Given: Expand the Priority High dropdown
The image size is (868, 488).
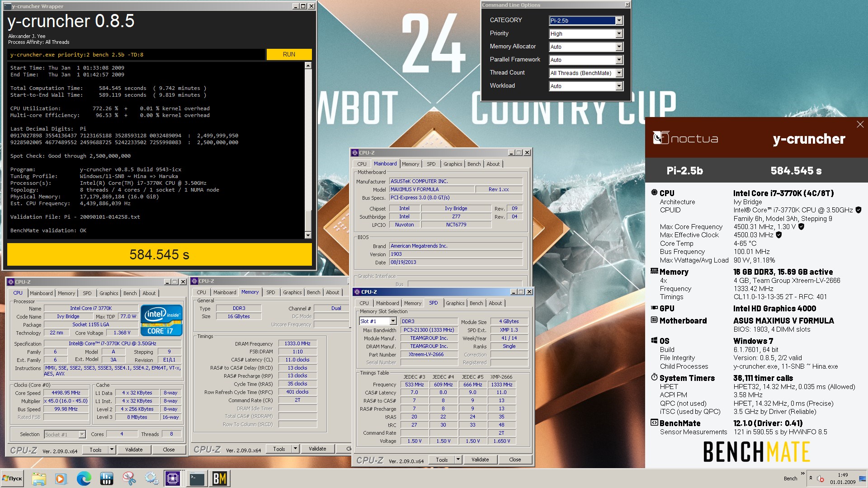Looking at the screenshot, I should tap(619, 34).
